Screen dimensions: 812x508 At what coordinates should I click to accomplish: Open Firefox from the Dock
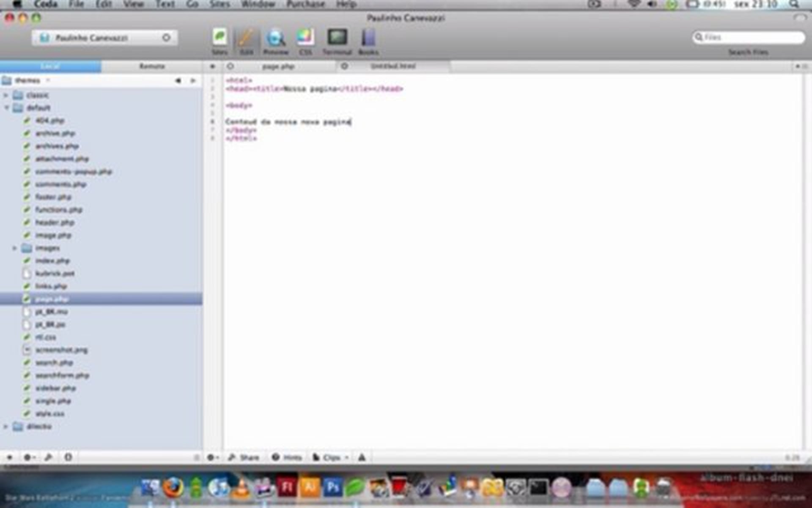[x=173, y=488]
